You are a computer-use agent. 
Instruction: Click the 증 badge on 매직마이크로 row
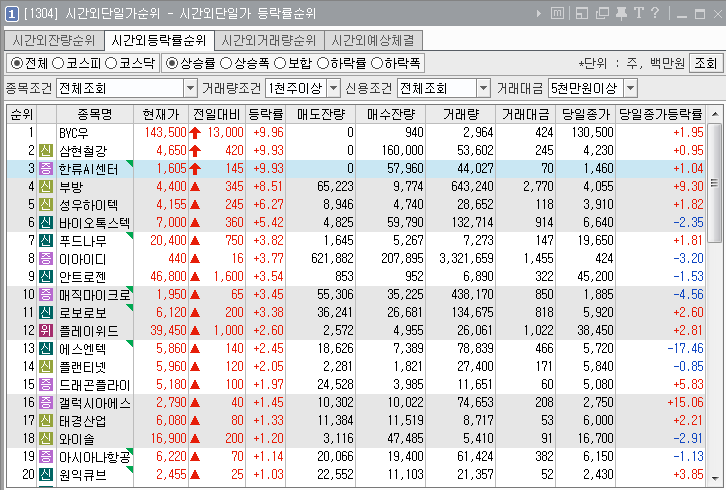45,295
